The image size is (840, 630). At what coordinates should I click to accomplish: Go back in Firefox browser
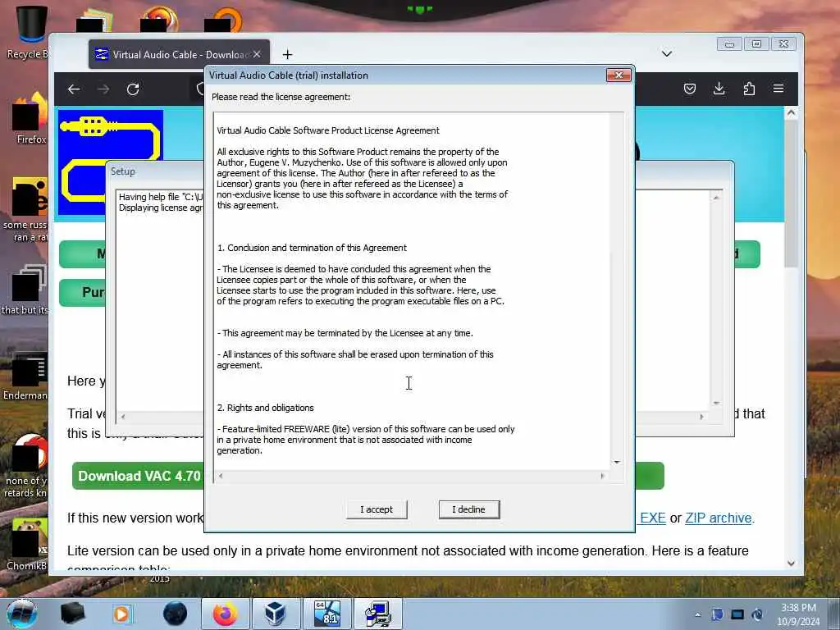point(74,89)
